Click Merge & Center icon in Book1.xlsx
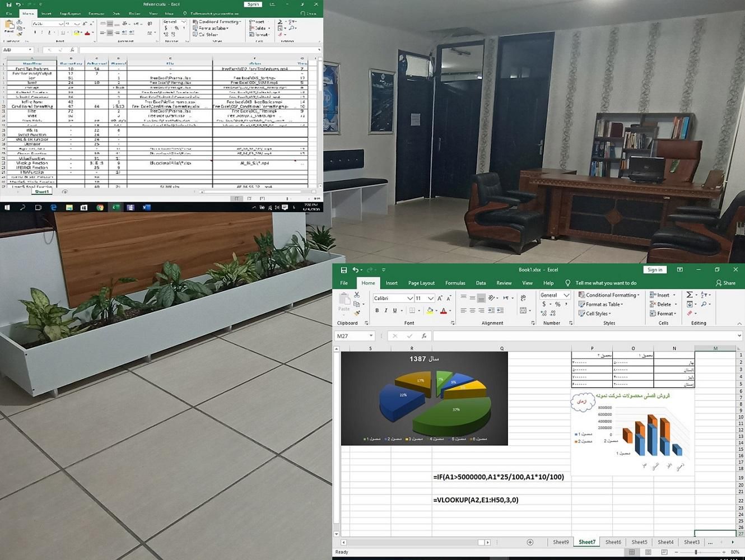Viewport: 745px width, 560px height. 523,310
